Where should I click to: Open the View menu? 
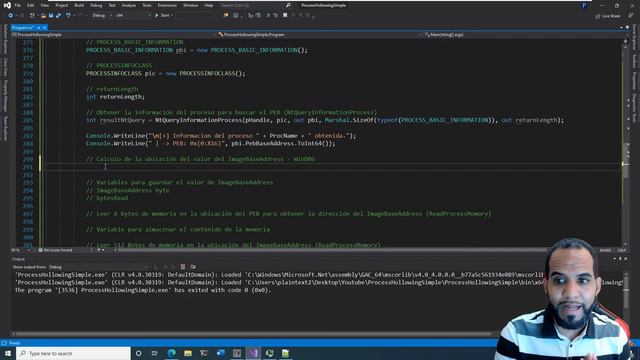44,5
